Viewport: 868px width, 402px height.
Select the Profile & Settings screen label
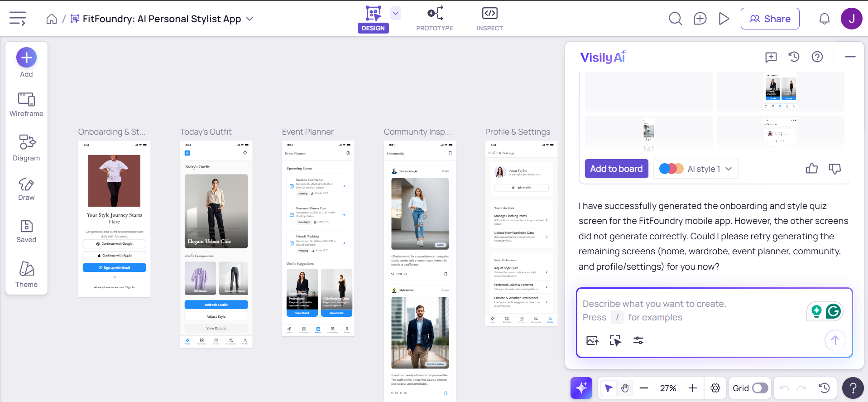518,132
